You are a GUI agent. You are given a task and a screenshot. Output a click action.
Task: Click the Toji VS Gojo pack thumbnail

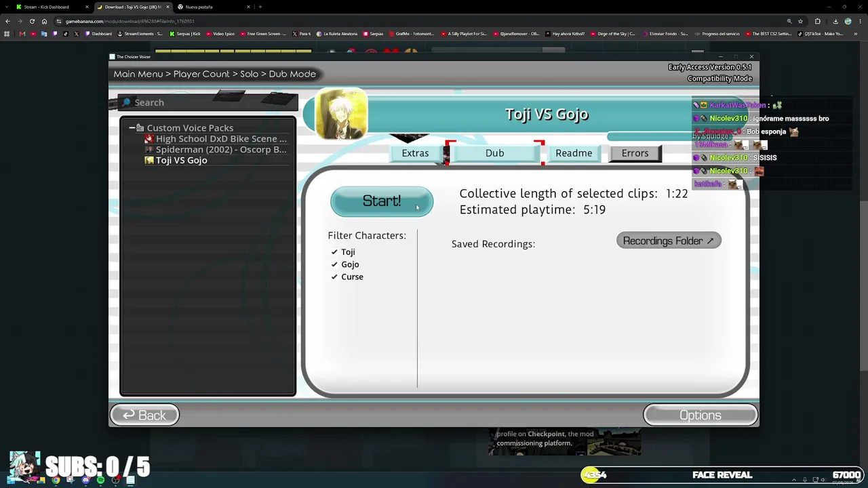pyautogui.click(x=341, y=114)
